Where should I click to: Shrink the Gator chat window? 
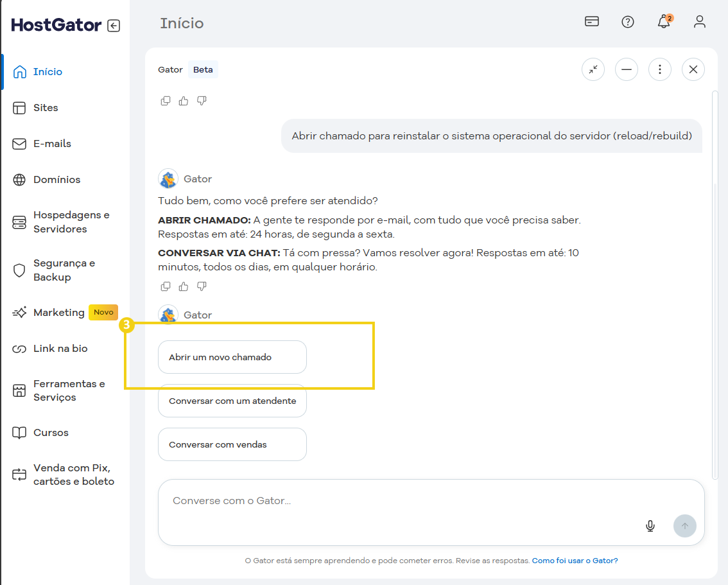[x=593, y=69]
